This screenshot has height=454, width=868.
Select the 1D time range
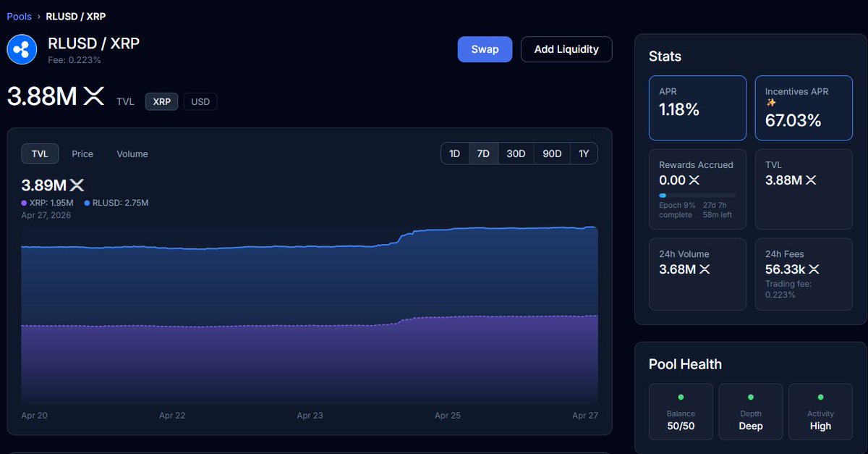(x=454, y=154)
